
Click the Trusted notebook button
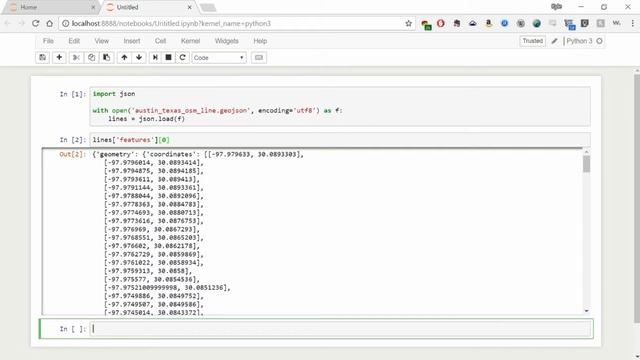(533, 41)
